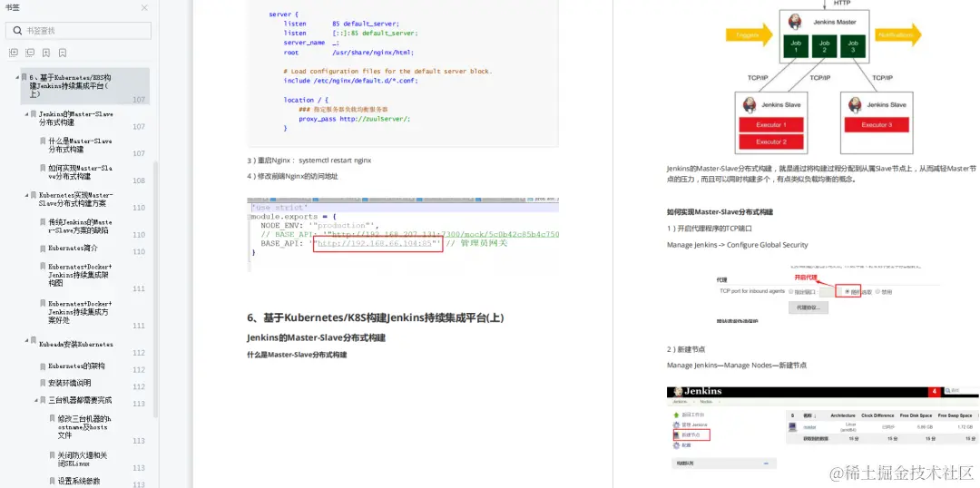The image size is (980, 488).
Task: Open bookmark Kubernetes的架构
Action: click(x=76, y=366)
